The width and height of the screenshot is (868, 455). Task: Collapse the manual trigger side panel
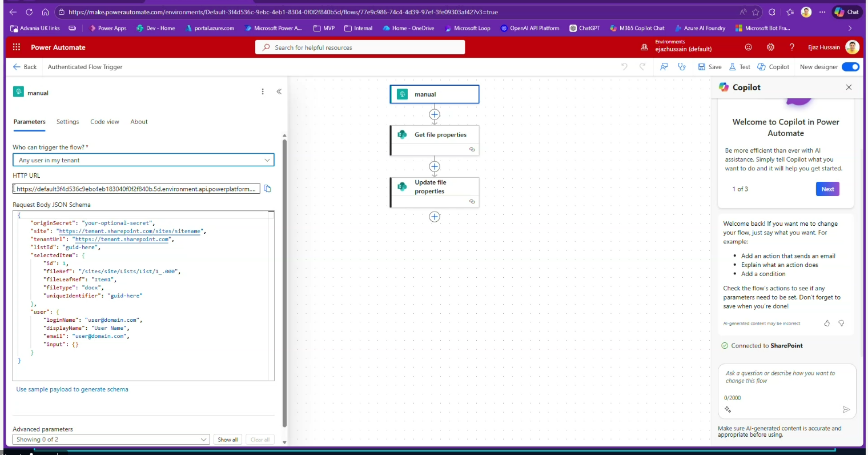pyautogui.click(x=279, y=91)
